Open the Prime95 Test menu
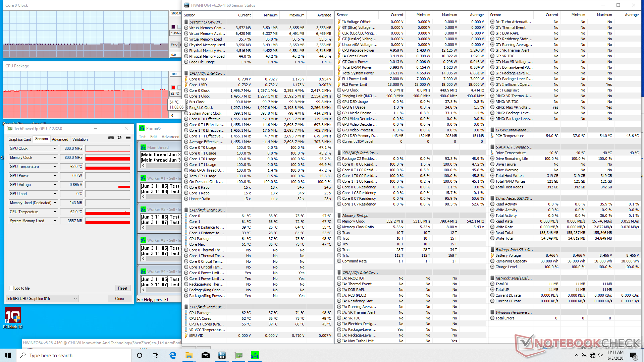Viewport: 644px width, 362px height. pyautogui.click(x=142, y=137)
